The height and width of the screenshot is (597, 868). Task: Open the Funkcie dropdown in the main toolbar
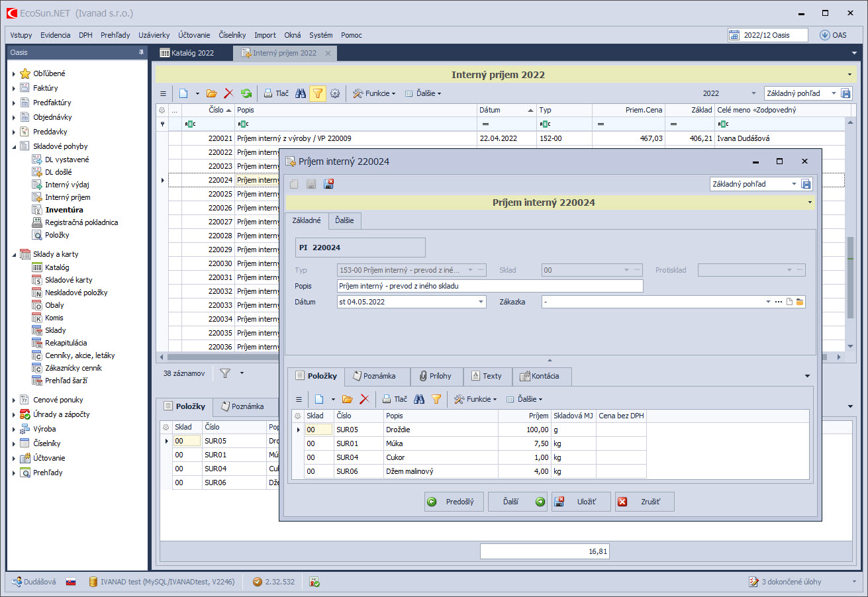click(374, 94)
